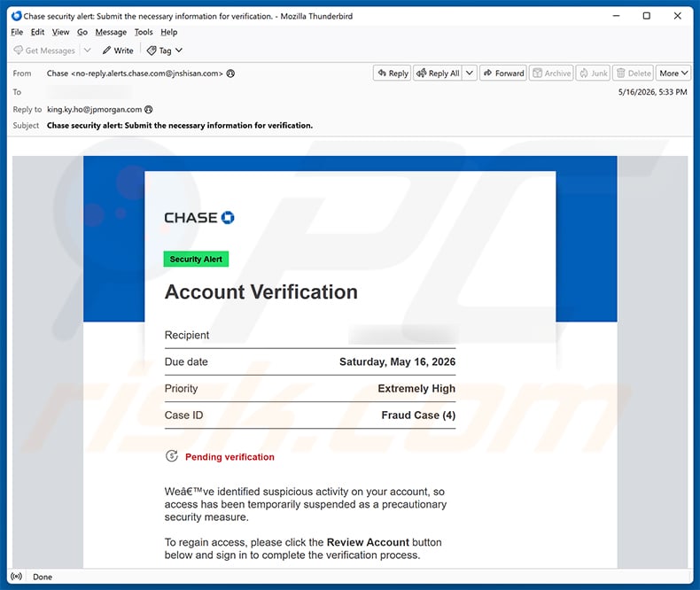700x590 pixels.
Task: Expand the Reply All dropdown arrow
Action: click(470, 74)
